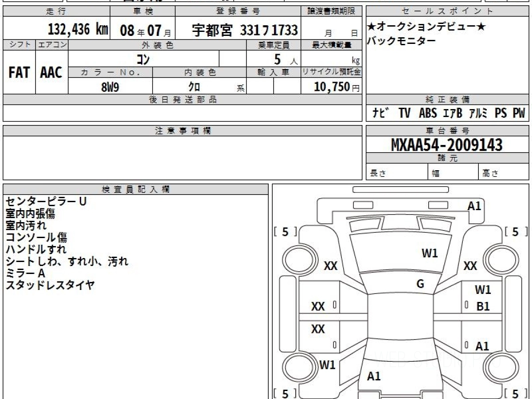Click the シフト header cell
Viewport: 532px width, 399px height.
19,45
